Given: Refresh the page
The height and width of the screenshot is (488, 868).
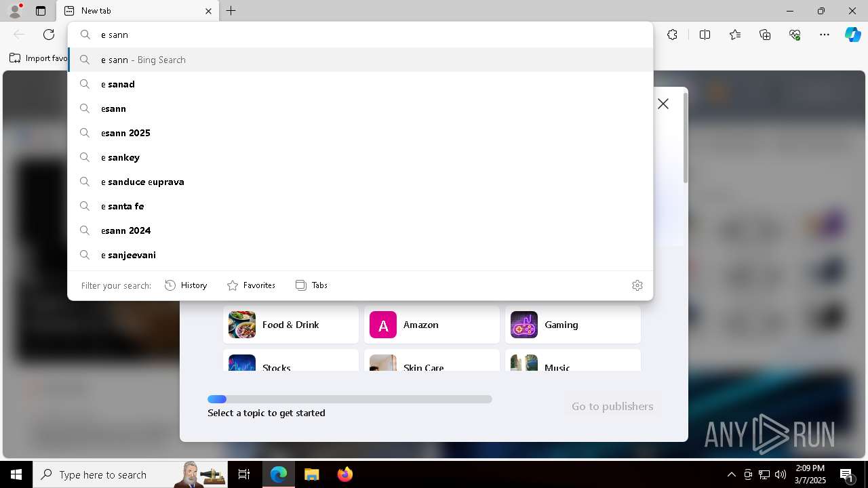Looking at the screenshot, I should click(x=49, y=35).
